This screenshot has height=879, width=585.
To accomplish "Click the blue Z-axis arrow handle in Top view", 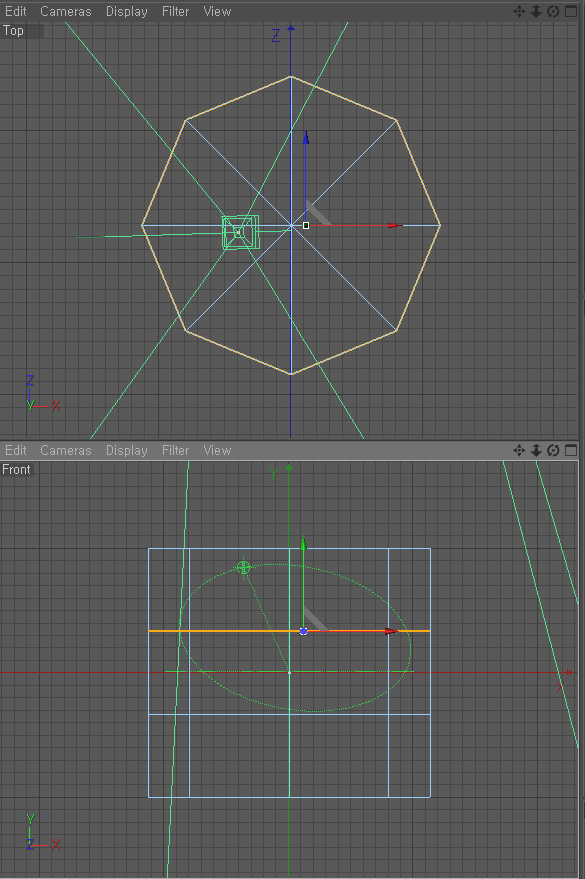I will pos(306,137).
